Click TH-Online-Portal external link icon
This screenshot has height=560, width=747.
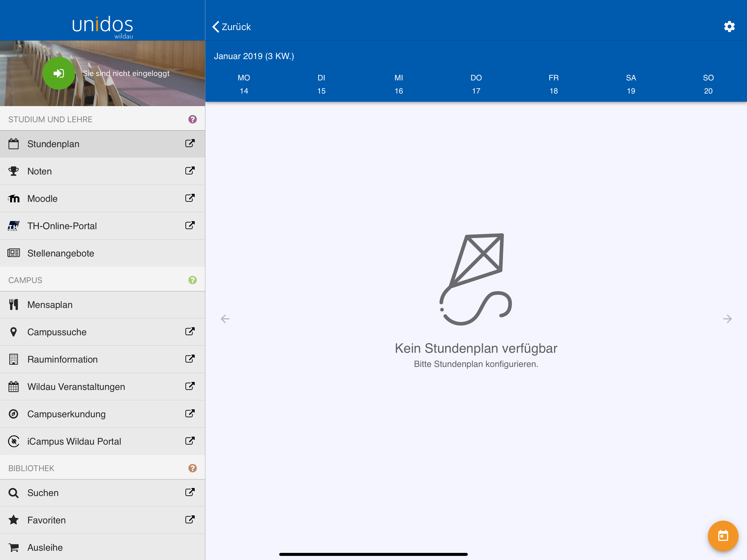pyautogui.click(x=190, y=225)
